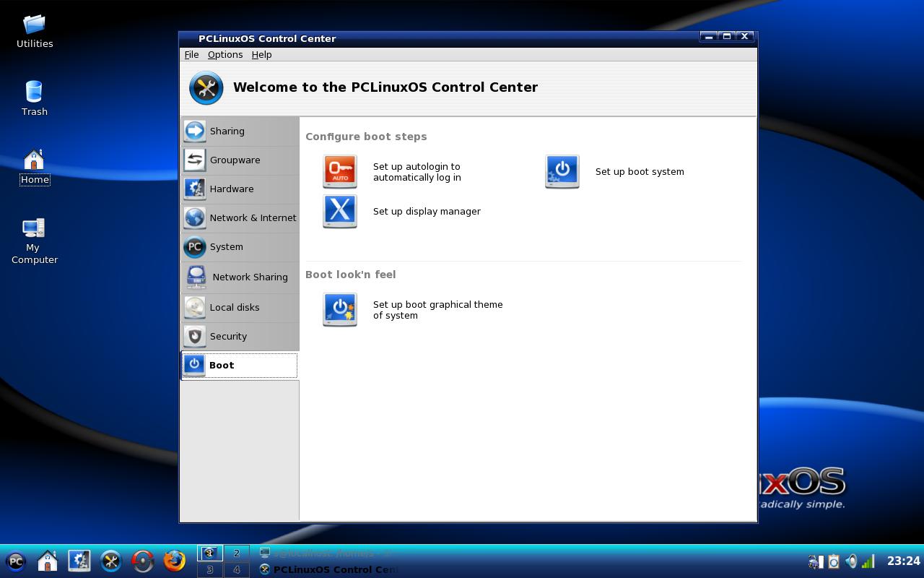
Task: Launch Firefox from the panel
Action: 175,561
